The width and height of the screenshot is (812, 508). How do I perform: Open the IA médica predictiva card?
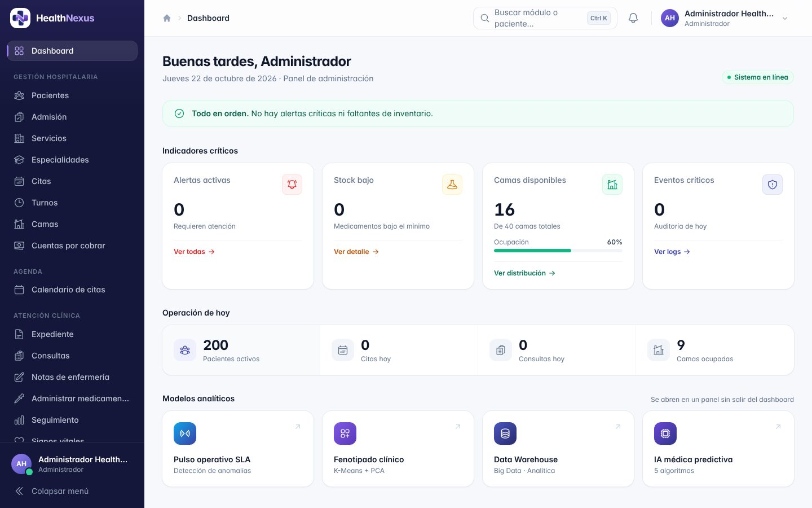tap(718, 449)
